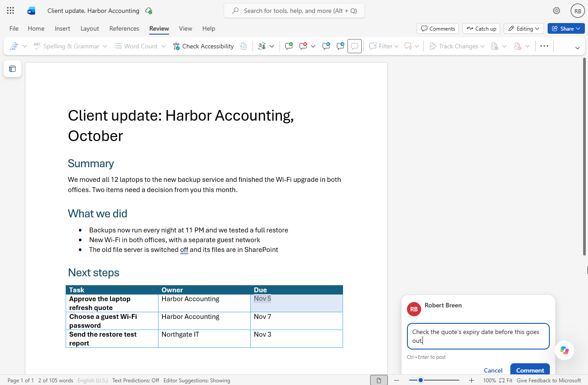Click the zoom slider handle
Image resolution: width=588 pixels, height=385 pixels.
[x=420, y=380]
